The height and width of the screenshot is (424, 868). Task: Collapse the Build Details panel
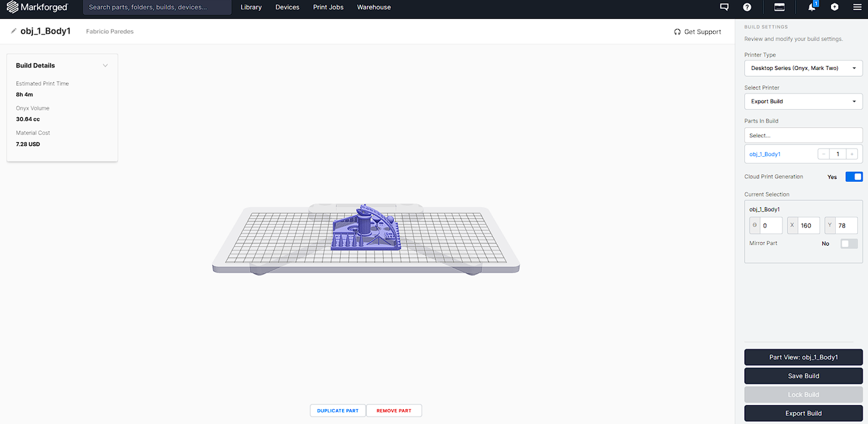(x=105, y=65)
